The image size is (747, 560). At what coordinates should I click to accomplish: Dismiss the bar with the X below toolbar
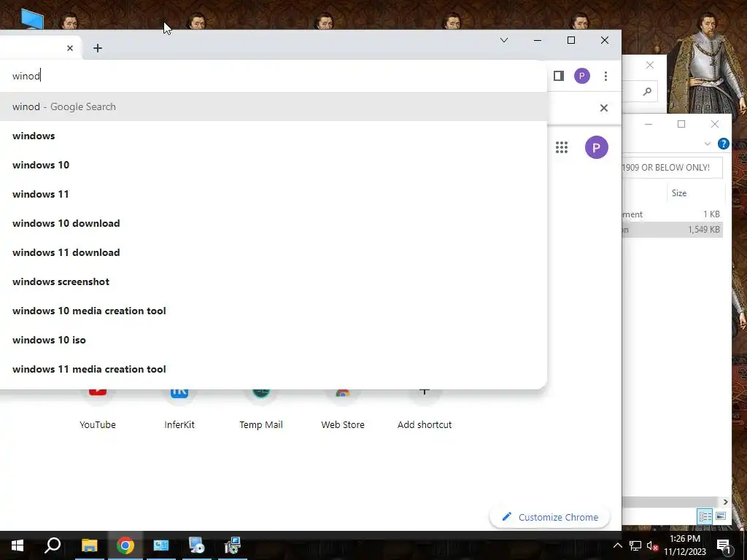(x=603, y=108)
